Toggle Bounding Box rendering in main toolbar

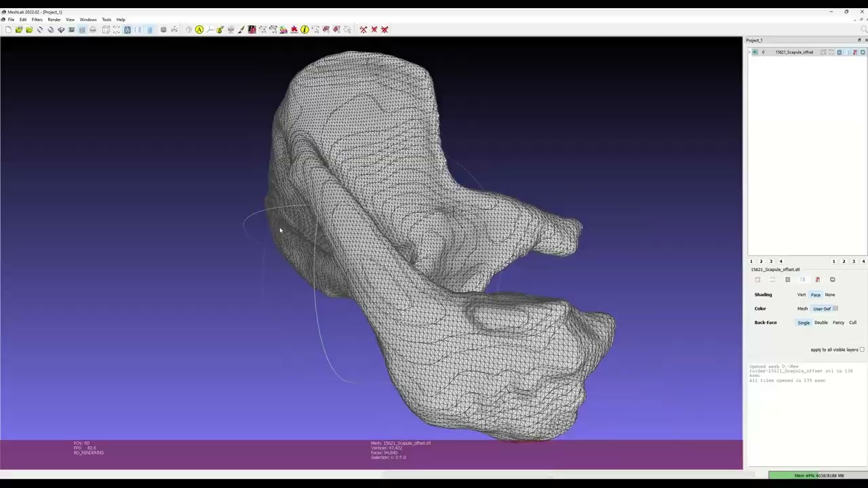coord(106,29)
